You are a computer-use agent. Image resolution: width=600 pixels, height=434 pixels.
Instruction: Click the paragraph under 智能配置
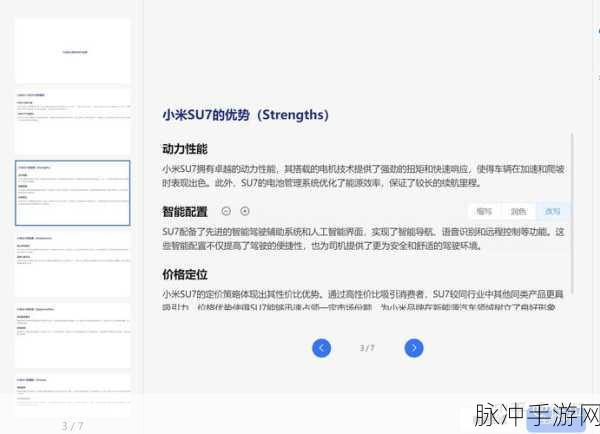363,238
